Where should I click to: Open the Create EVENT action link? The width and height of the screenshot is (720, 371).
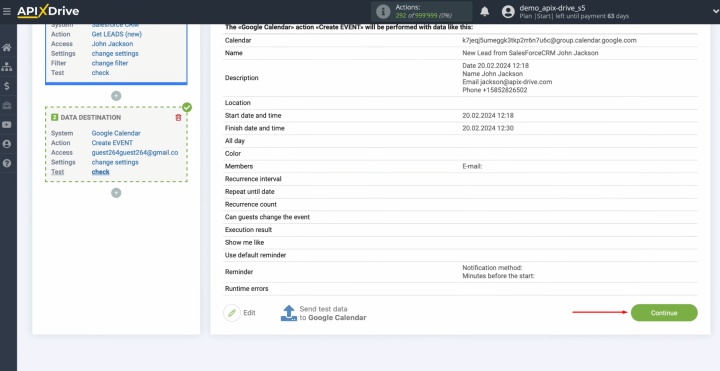(112, 143)
